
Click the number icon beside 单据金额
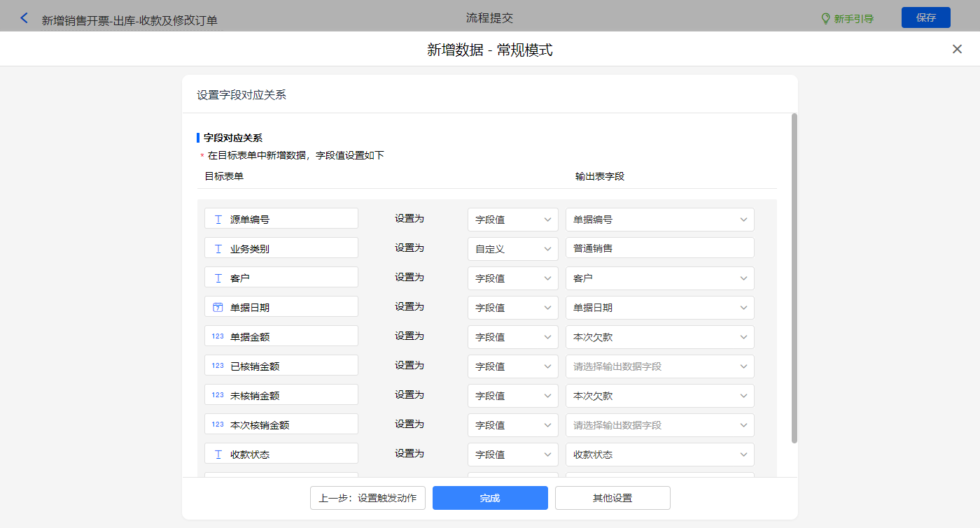[218, 336]
